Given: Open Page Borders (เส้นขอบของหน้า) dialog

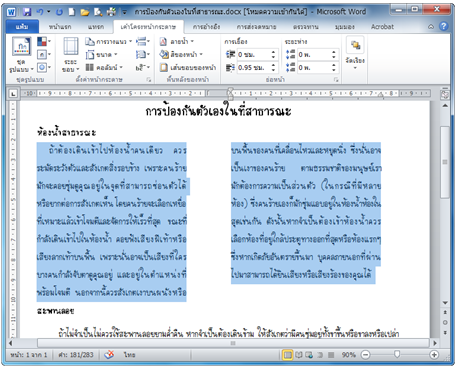Looking at the screenshot, I should pyautogui.click(x=188, y=67).
